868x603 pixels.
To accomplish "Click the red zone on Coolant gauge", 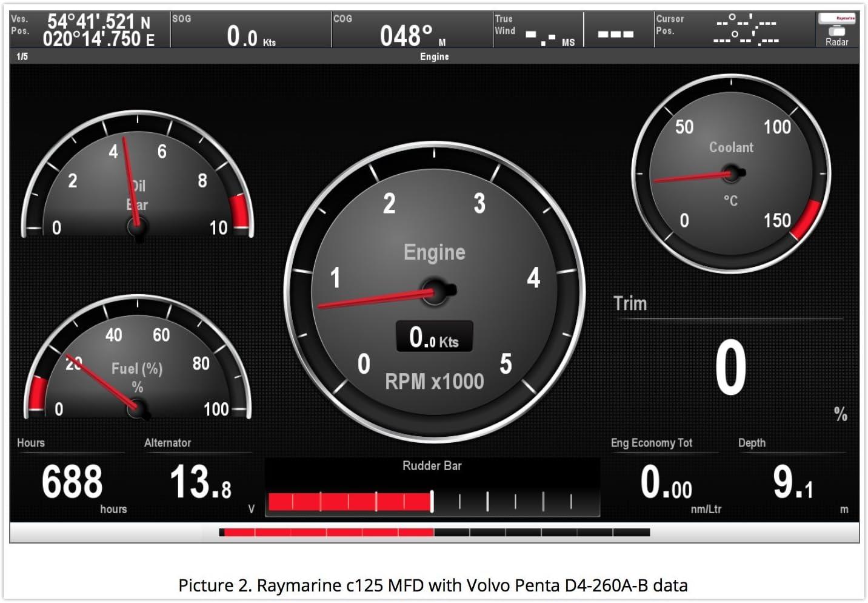I will click(x=807, y=220).
